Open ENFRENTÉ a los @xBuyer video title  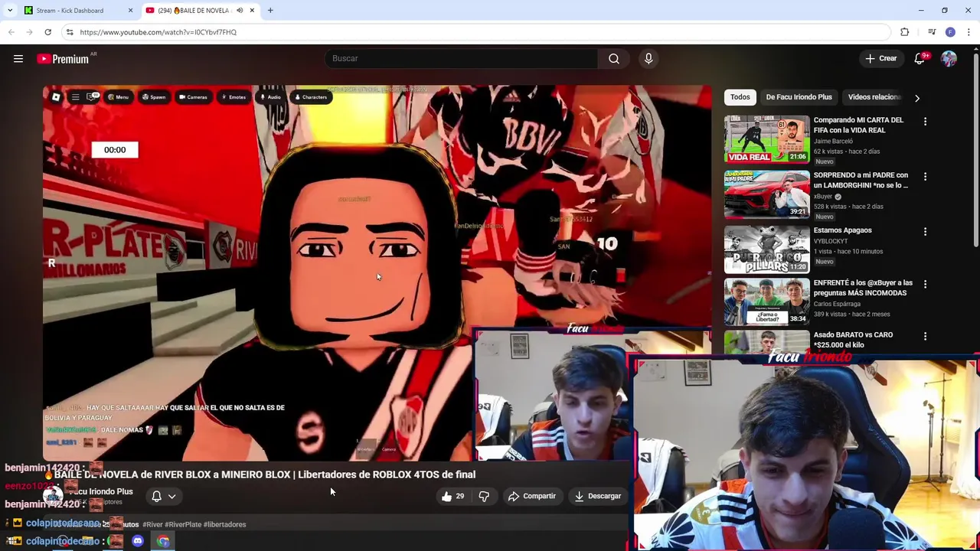pyautogui.click(x=863, y=288)
